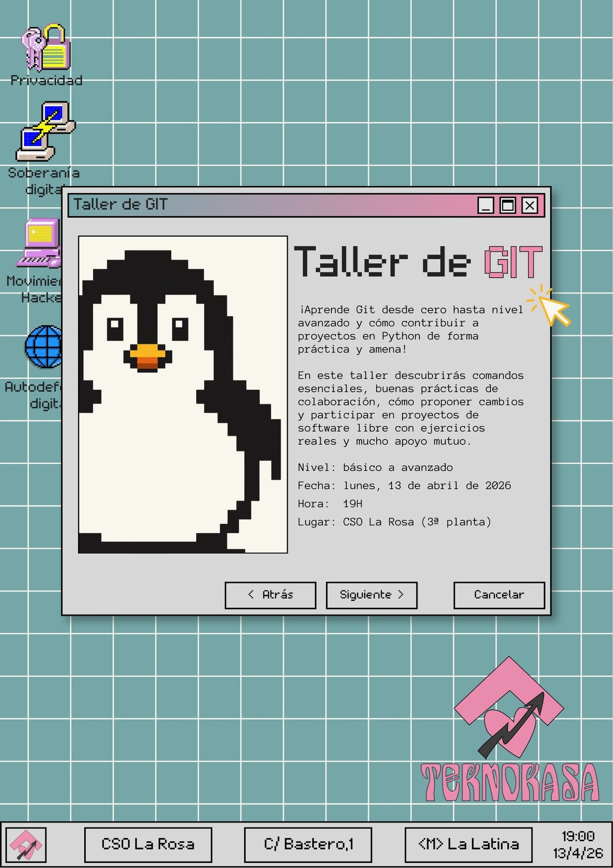This screenshot has height=868, width=613.
Task: Maximize the Taller de GIT window
Action: (x=508, y=205)
